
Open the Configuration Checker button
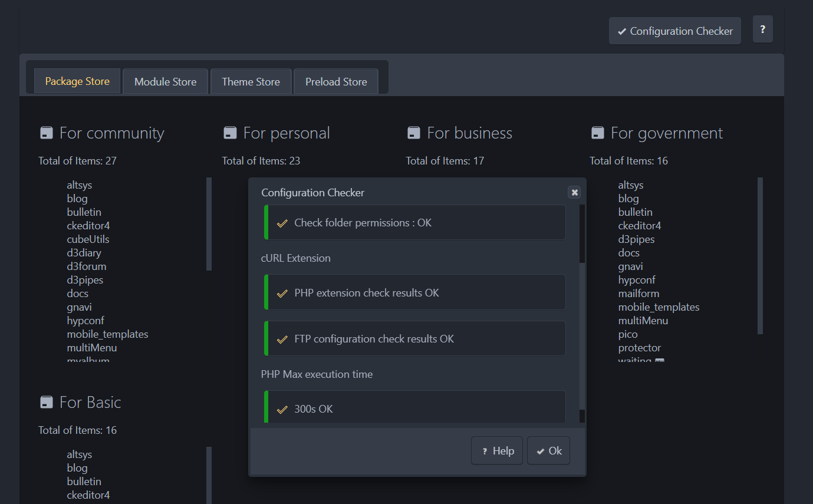pyautogui.click(x=674, y=31)
